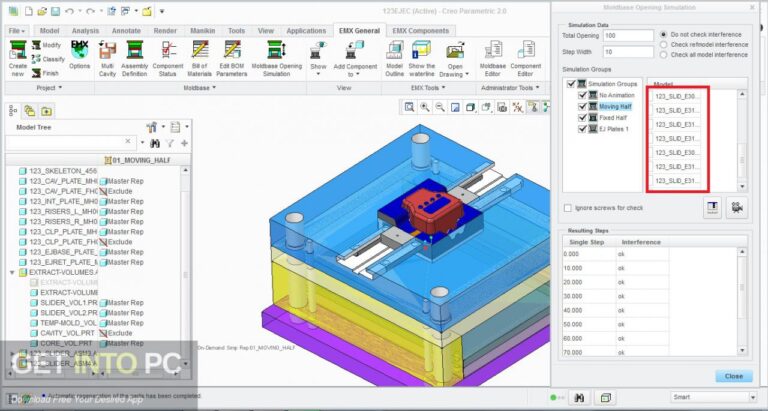Screen dimensions: 768x411
Task: Select SLIDER_VOL1.PRT in the model tree
Action: pyautogui.click(x=69, y=303)
